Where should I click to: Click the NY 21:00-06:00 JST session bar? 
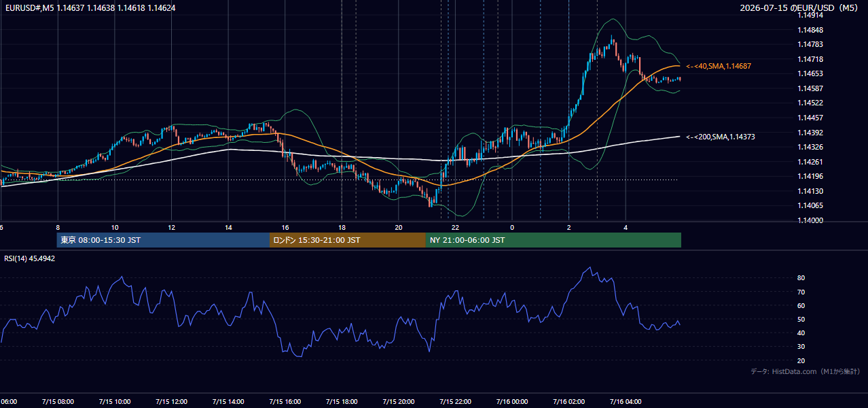[x=554, y=240]
